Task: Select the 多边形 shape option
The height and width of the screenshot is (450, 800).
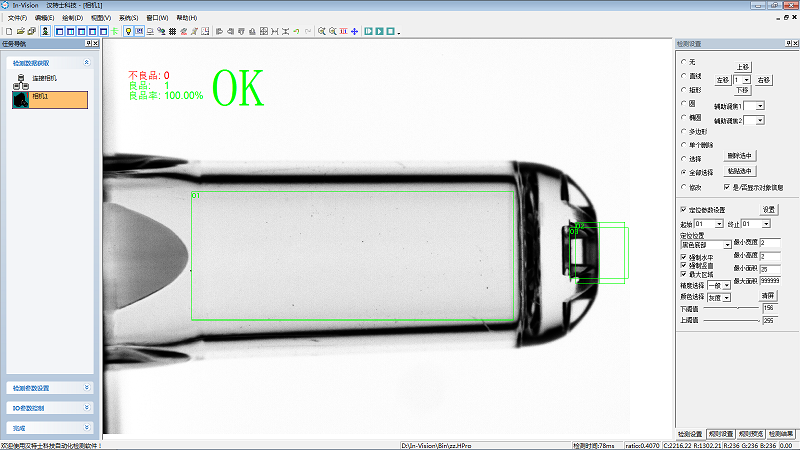Action: tap(682, 131)
